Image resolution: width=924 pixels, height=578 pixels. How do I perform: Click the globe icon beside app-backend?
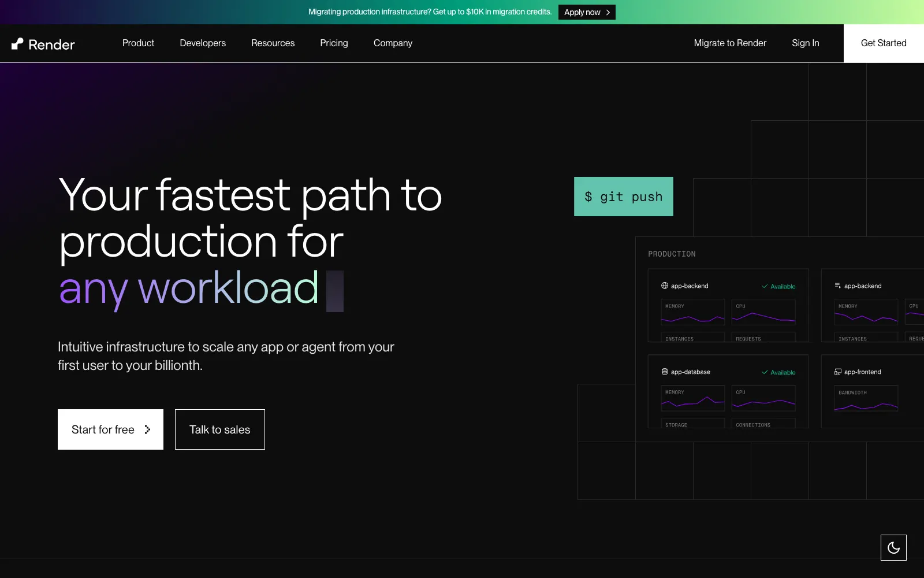(x=665, y=286)
